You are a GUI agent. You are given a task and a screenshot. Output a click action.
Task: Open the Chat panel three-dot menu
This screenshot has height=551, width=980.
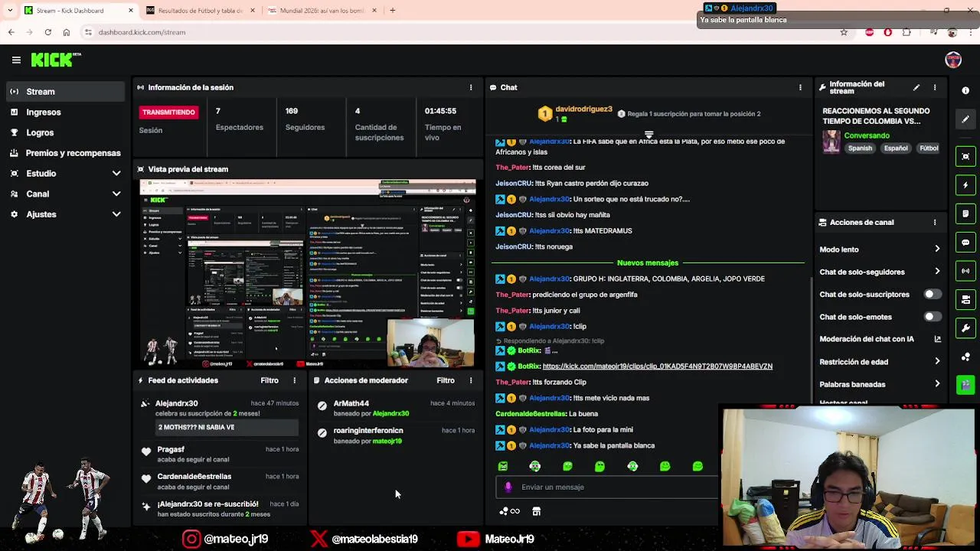click(800, 87)
